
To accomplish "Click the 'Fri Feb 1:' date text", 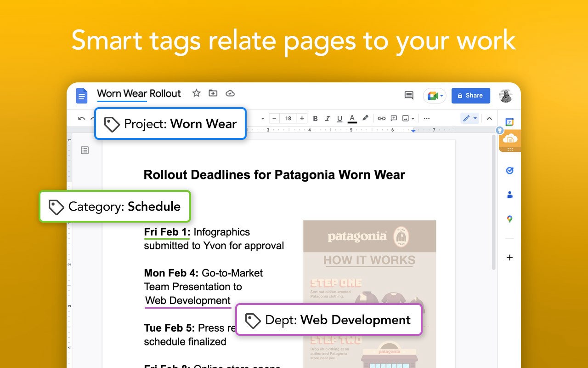I will (x=167, y=232).
